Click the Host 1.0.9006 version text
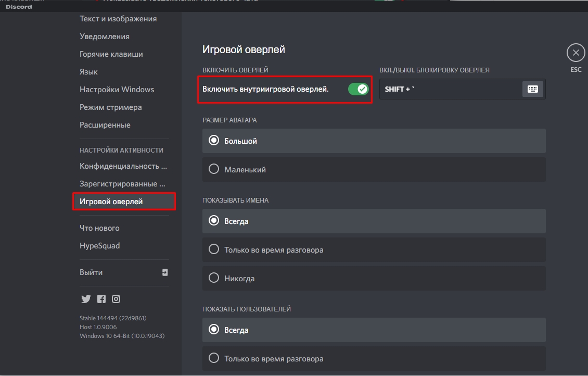Viewport: 588px width, 376px height. click(x=98, y=327)
